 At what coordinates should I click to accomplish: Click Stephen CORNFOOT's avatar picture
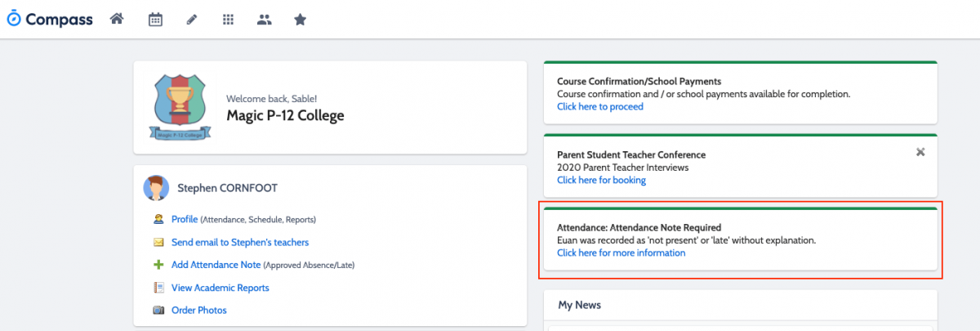click(x=157, y=188)
